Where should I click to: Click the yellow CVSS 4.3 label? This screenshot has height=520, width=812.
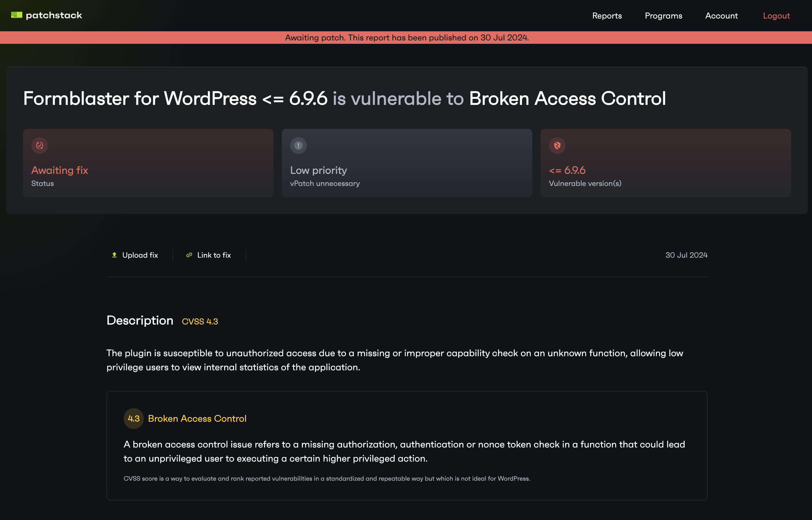200,322
